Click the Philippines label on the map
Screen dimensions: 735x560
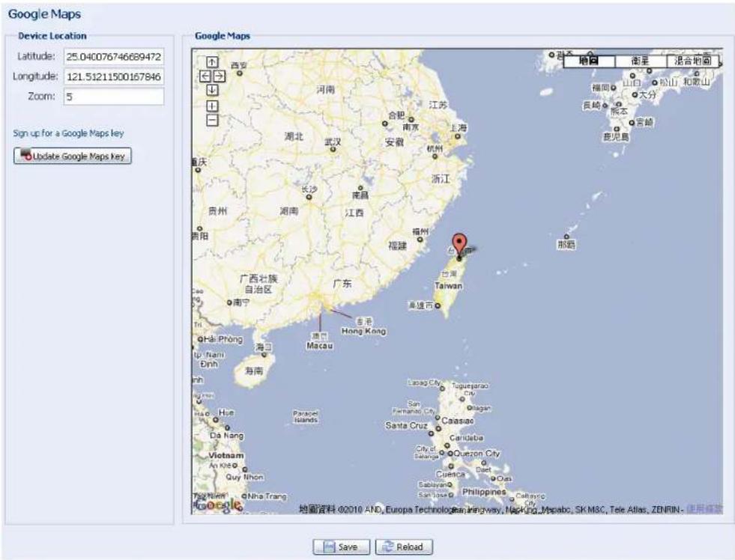(x=484, y=492)
